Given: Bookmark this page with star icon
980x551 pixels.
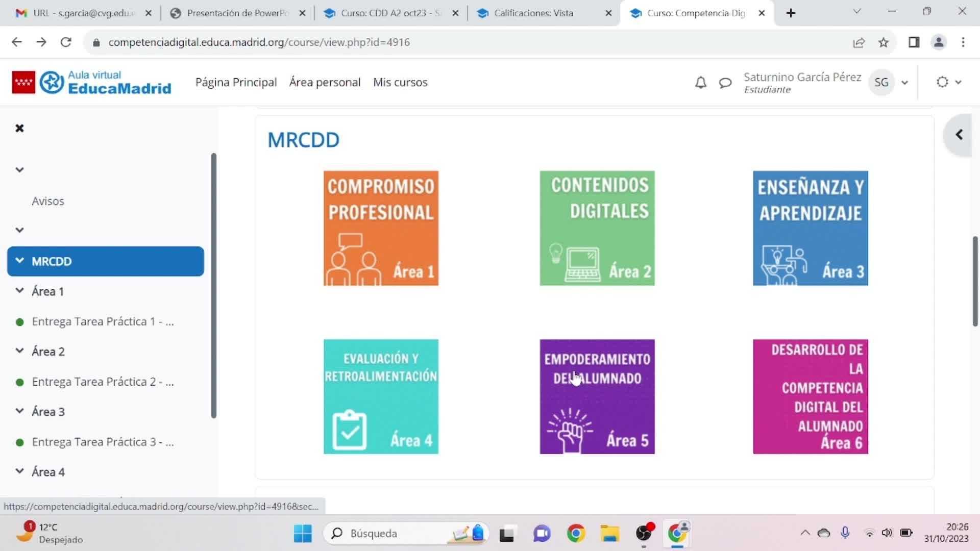Looking at the screenshot, I should click(884, 42).
